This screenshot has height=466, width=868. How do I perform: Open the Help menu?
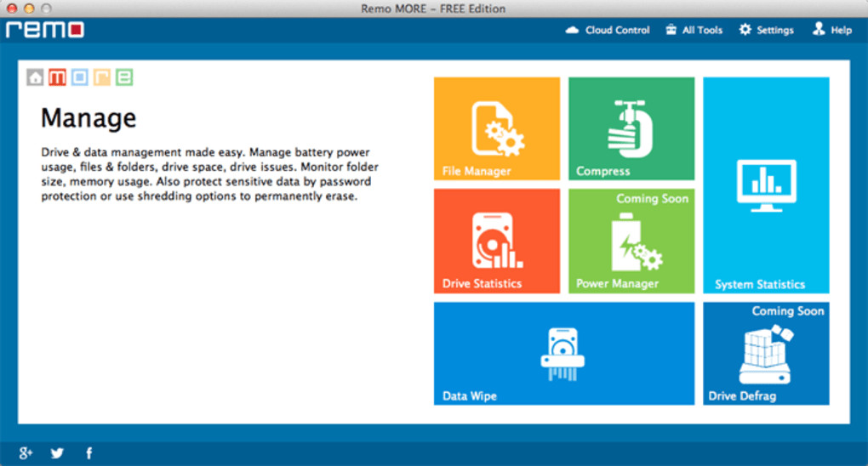(832, 30)
